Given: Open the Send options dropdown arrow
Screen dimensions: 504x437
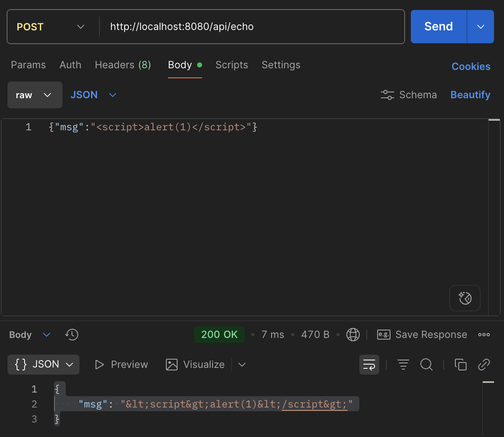Looking at the screenshot, I should [481, 27].
